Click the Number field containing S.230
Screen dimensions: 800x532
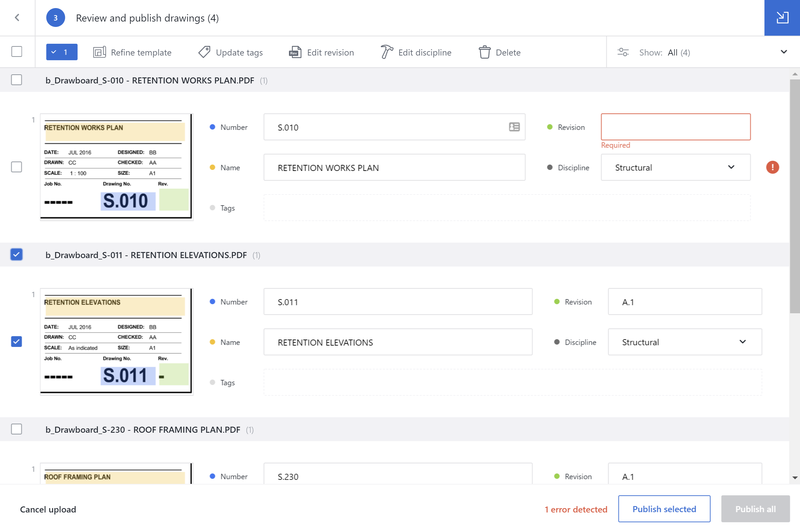tap(398, 474)
